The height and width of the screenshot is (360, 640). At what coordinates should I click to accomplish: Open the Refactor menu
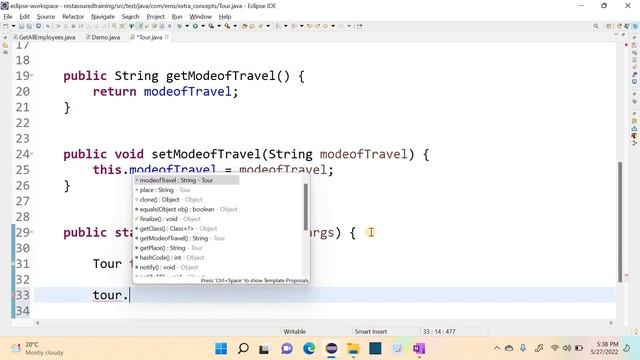tap(73, 16)
